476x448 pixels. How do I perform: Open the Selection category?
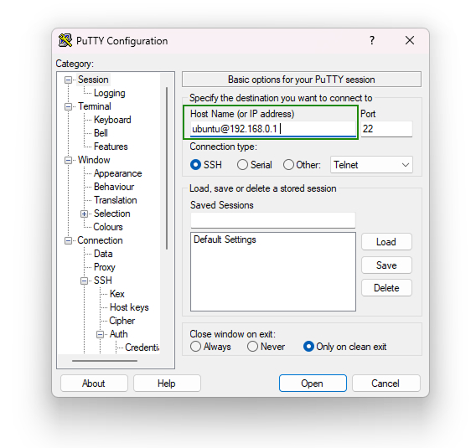tap(112, 214)
